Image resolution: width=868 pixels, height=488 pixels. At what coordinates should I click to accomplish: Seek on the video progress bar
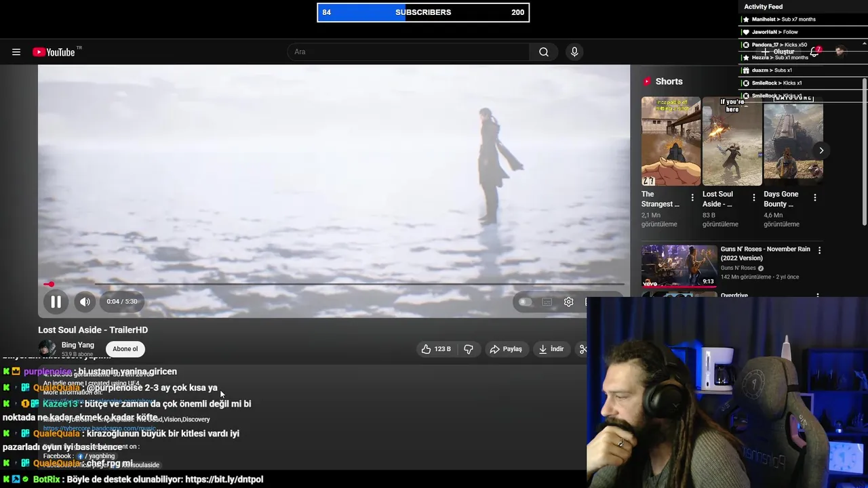(334, 284)
